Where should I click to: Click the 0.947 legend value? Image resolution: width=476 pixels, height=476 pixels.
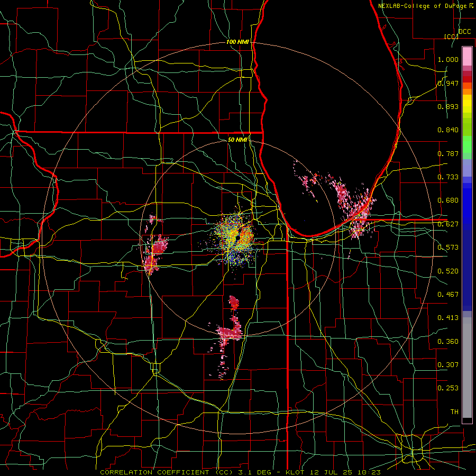(448, 83)
